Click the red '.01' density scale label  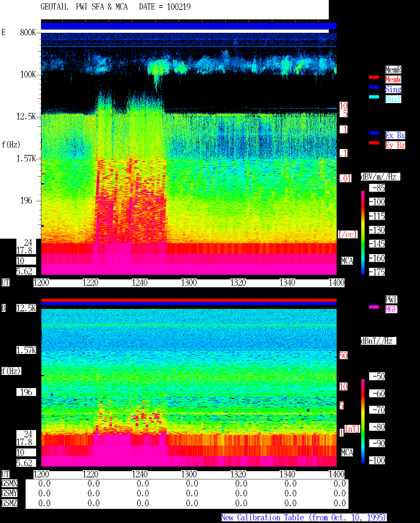click(x=346, y=179)
